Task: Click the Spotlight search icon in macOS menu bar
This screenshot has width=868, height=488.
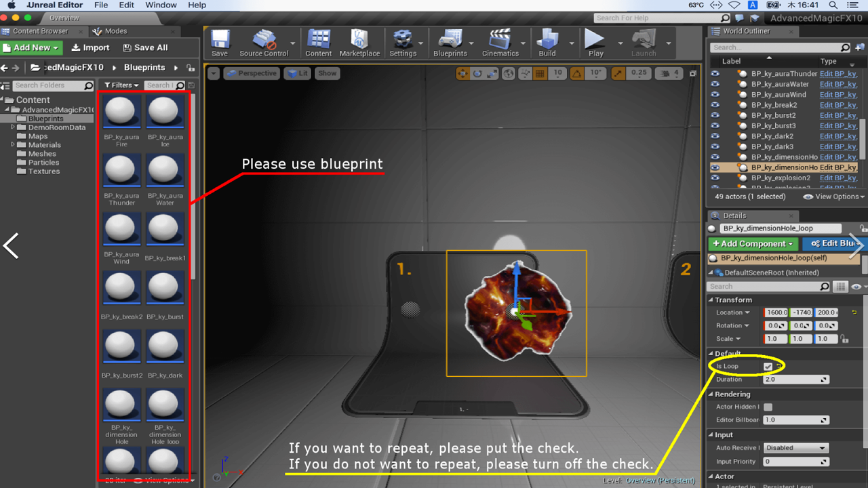Action: [x=834, y=5]
